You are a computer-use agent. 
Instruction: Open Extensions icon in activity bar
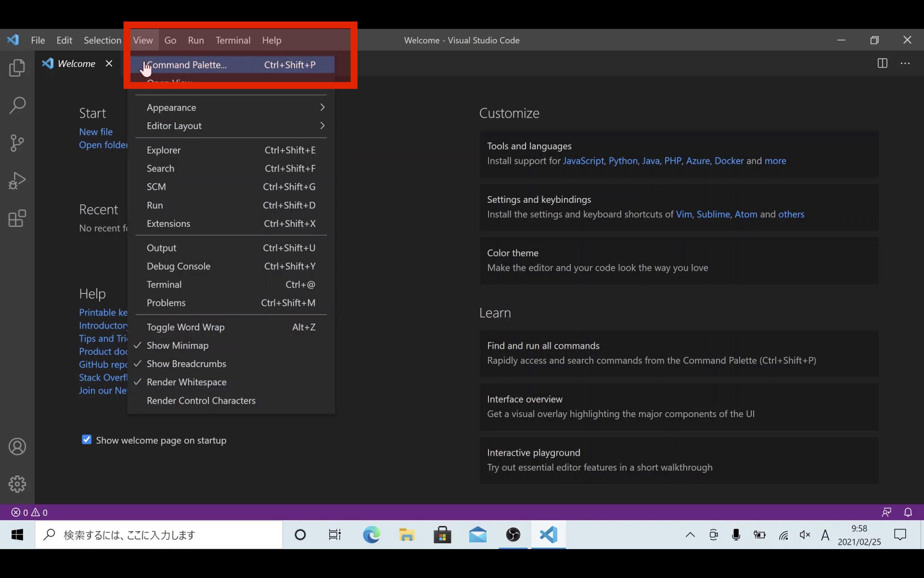tap(17, 218)
